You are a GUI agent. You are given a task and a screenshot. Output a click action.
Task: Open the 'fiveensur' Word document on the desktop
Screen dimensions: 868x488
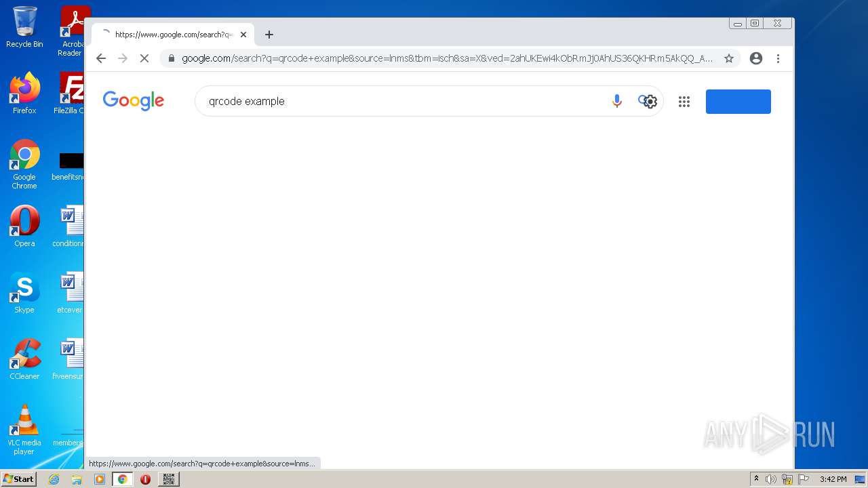69,359
